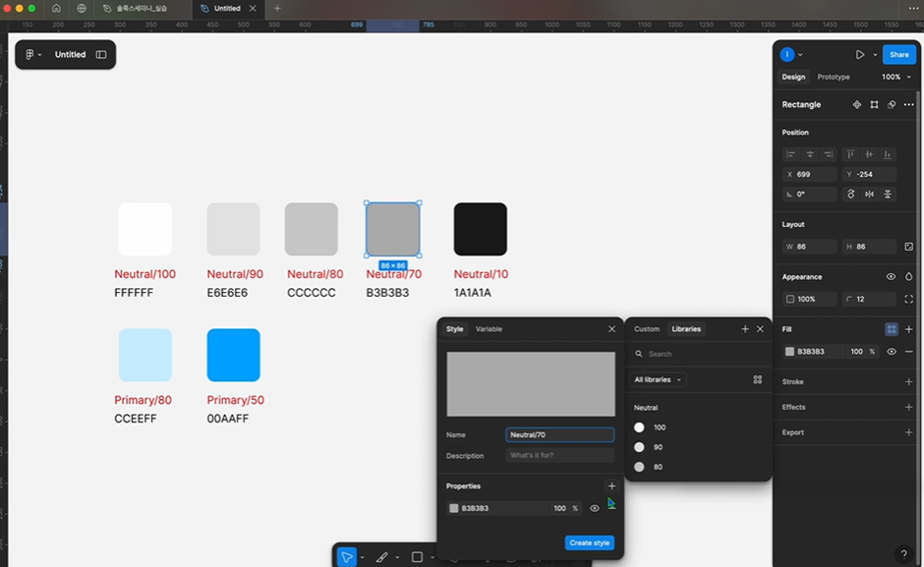The width and height of the screenshot is (924, 567).
Task: Click the Present play icon
Action: pyautogui.click(x=860, y=54)
